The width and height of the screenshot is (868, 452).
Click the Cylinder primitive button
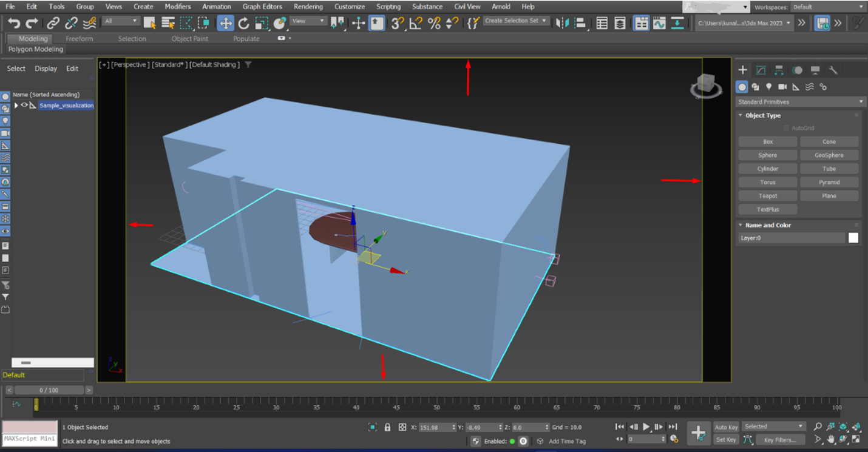pyautogui.click(x=768, y=169)
